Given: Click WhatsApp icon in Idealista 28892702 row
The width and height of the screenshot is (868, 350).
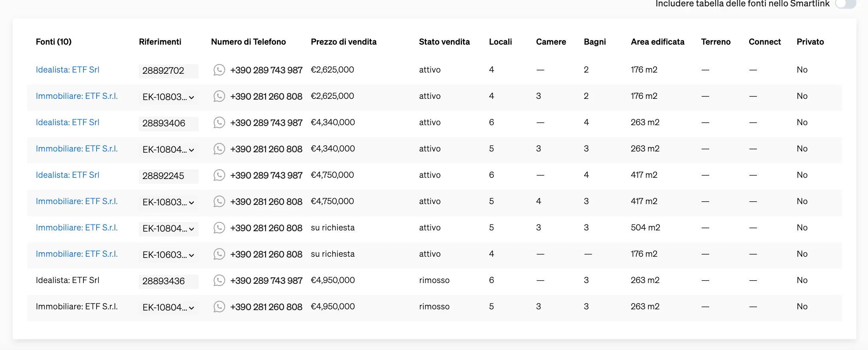Looking at the screenshot, I should 219,70.
